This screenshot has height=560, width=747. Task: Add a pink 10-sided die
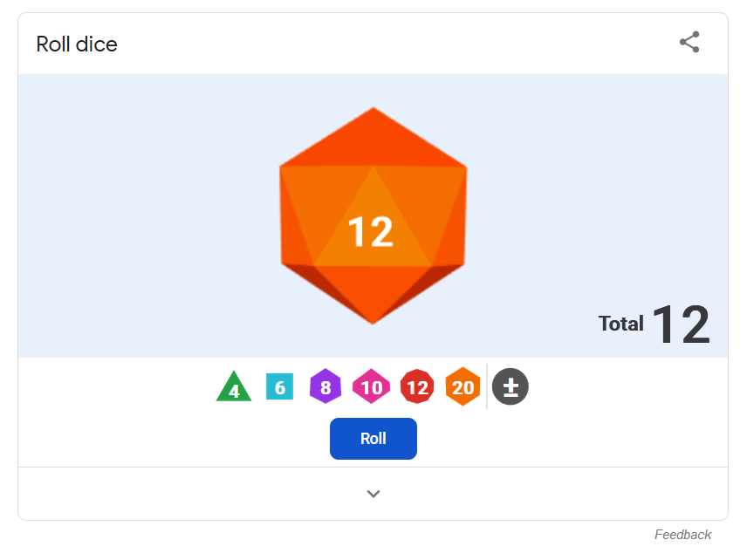371,386
